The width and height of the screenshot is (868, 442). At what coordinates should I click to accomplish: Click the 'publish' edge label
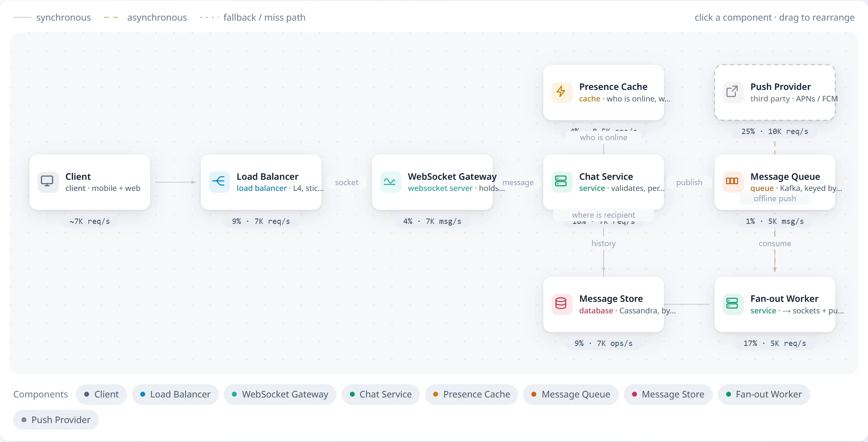tap(689, 182)
